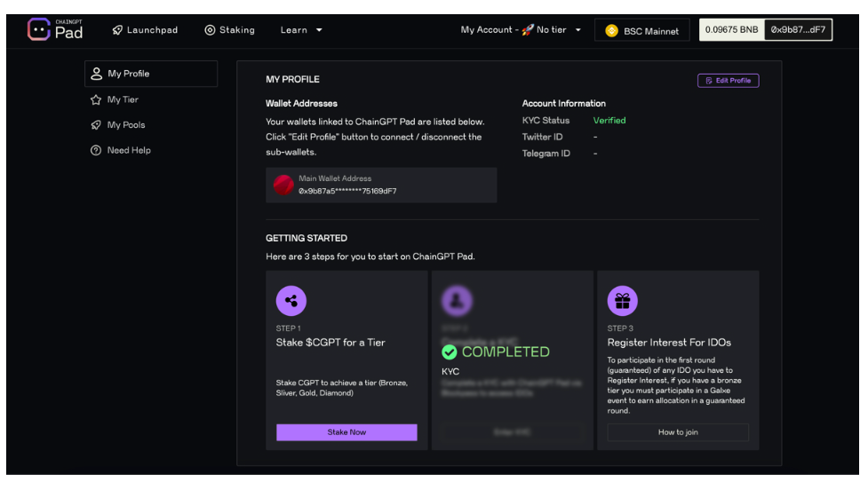Image resolution: width=868 pixels, height=482 pixels.
Task: Click the Edit Profile button
Action: click(728, 81)
